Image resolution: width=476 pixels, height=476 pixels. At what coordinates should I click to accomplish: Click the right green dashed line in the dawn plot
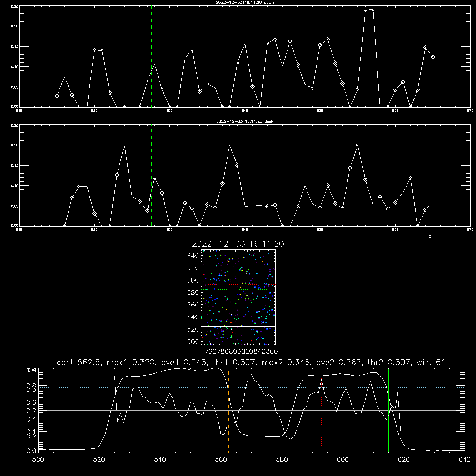point(263,56)
